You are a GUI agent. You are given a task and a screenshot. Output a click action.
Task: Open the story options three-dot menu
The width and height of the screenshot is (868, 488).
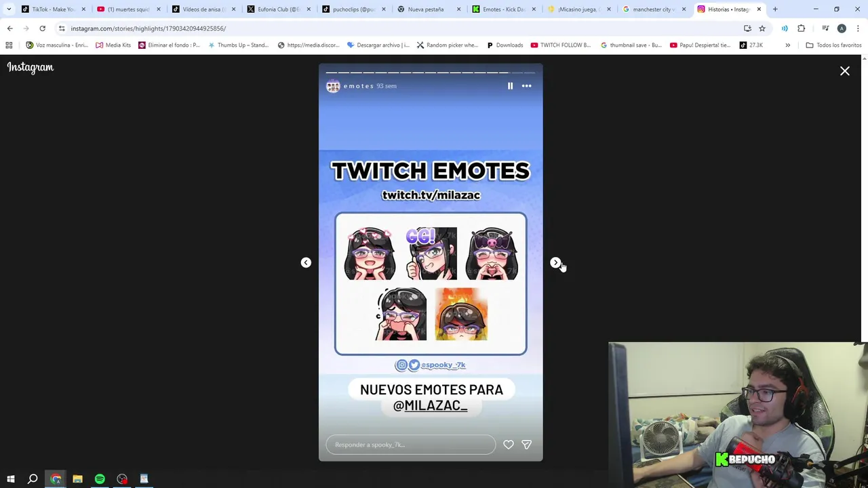tap(526, 86)
